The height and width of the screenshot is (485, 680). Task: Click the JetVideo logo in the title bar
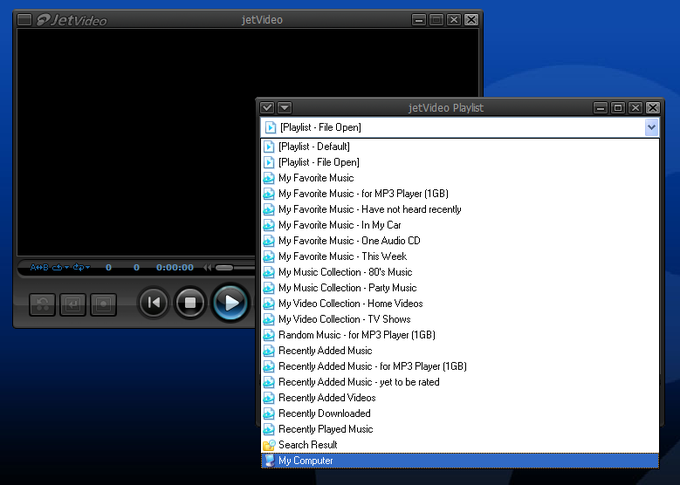pos(72,20)
